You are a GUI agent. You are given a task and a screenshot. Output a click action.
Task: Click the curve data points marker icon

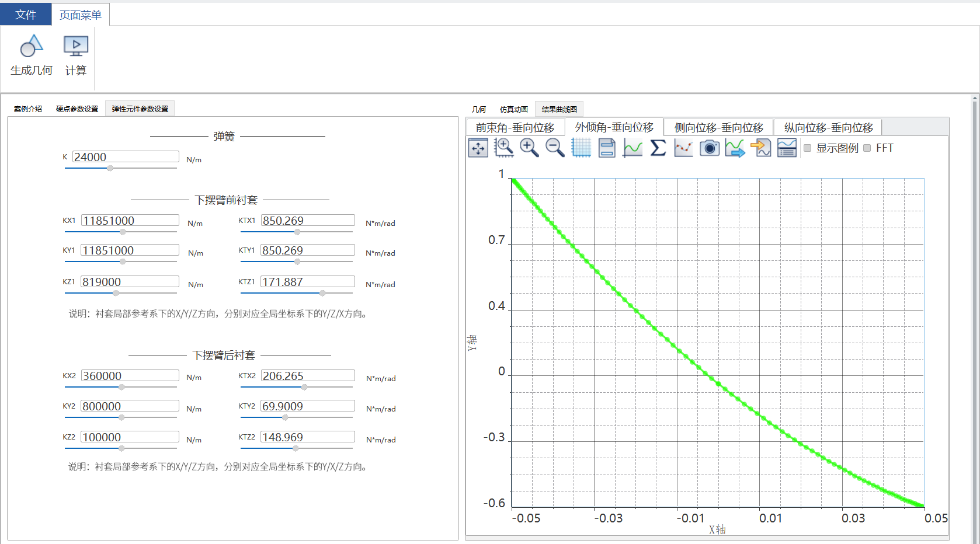click(x=683, y=148)
